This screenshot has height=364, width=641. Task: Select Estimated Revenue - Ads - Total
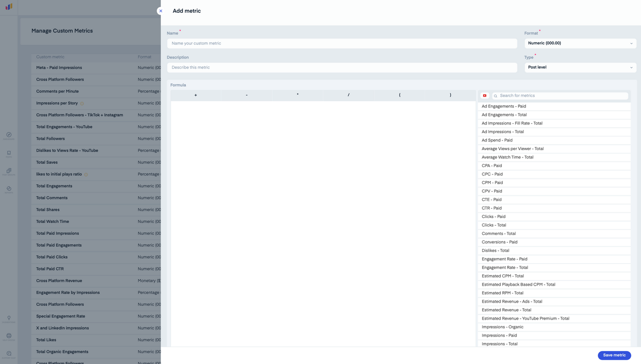click(554, 301)
